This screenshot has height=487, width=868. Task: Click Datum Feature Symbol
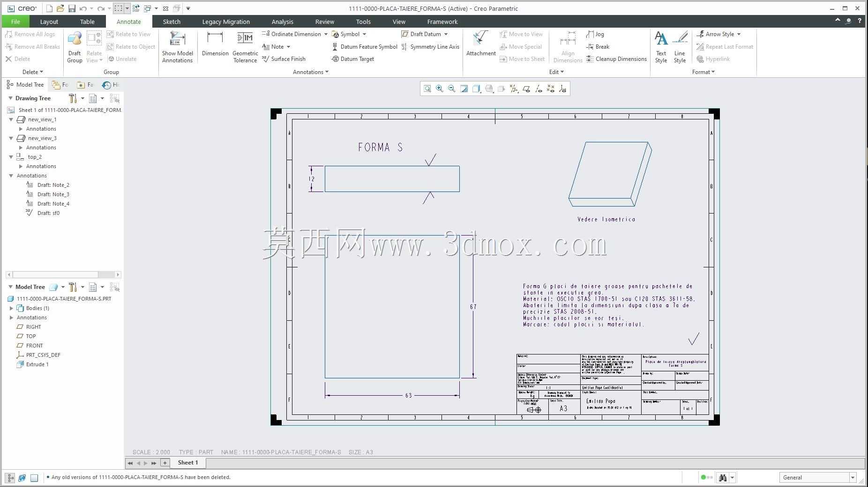pyautogui.click(x=365, y=47)
